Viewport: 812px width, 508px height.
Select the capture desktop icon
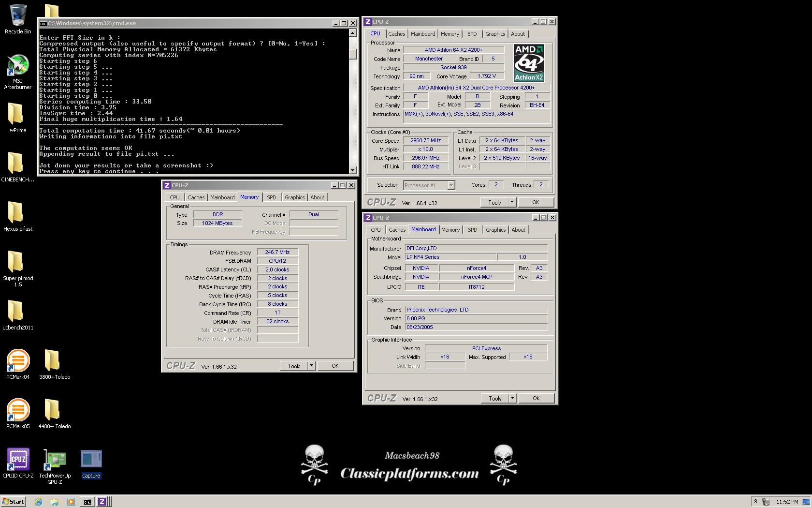click(91, 464)
